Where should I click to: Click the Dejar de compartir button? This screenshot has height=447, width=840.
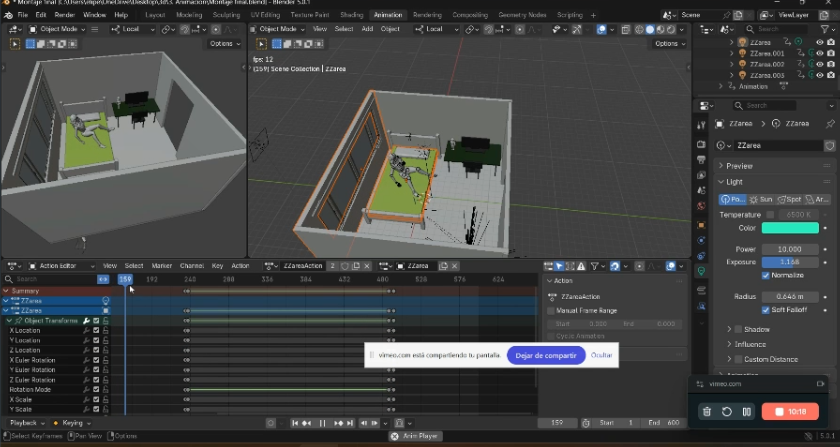pos(546,355)
